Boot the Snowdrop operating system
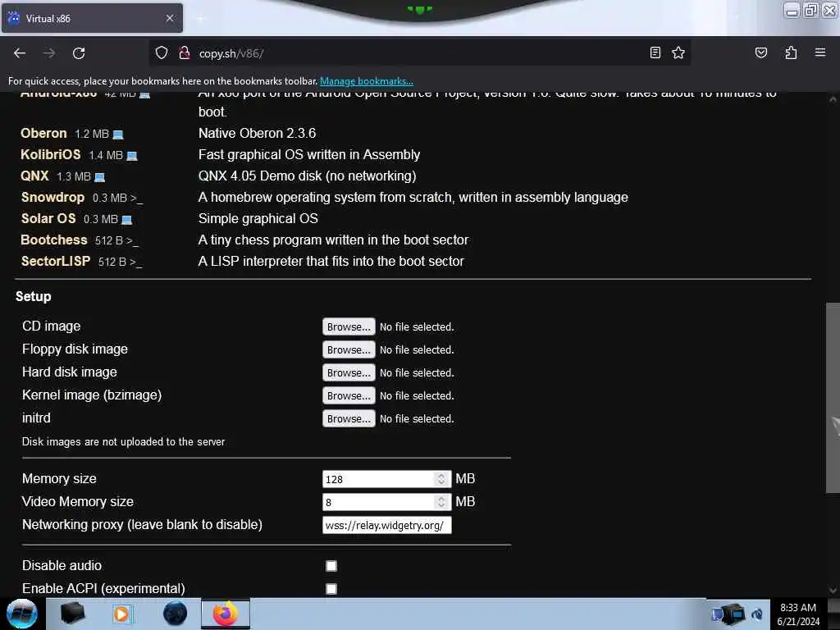Viewport: 840px width, 630px height. [x=52, y=197]
